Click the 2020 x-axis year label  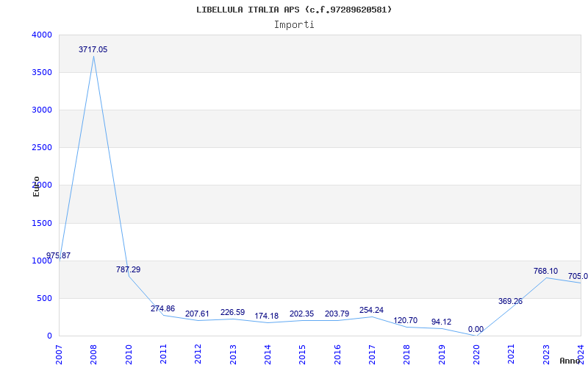pyautogui.click(x=476, y=355)
